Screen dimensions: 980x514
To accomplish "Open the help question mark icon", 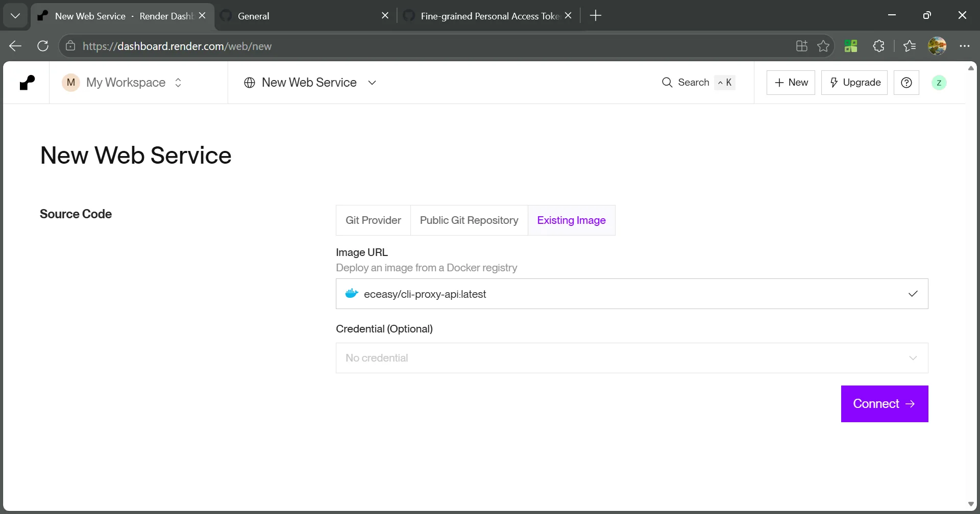I will pos(906,83).
